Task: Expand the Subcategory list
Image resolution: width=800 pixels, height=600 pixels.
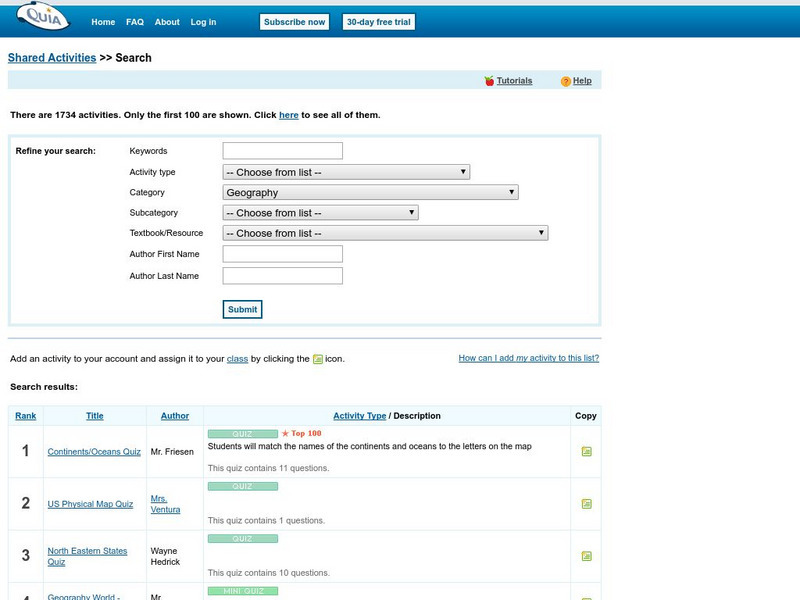Action: (320, 212)
